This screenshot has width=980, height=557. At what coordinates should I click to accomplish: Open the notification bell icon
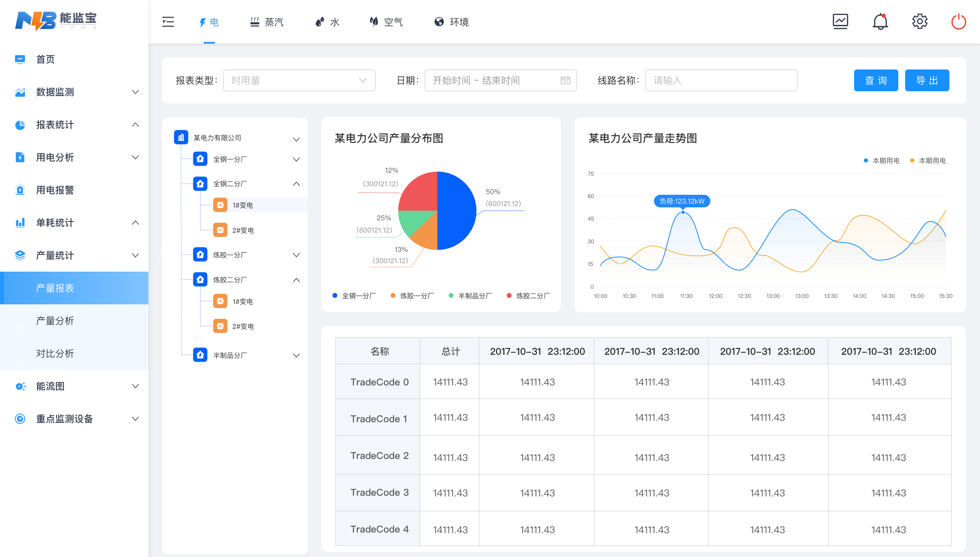coord(880,21)
